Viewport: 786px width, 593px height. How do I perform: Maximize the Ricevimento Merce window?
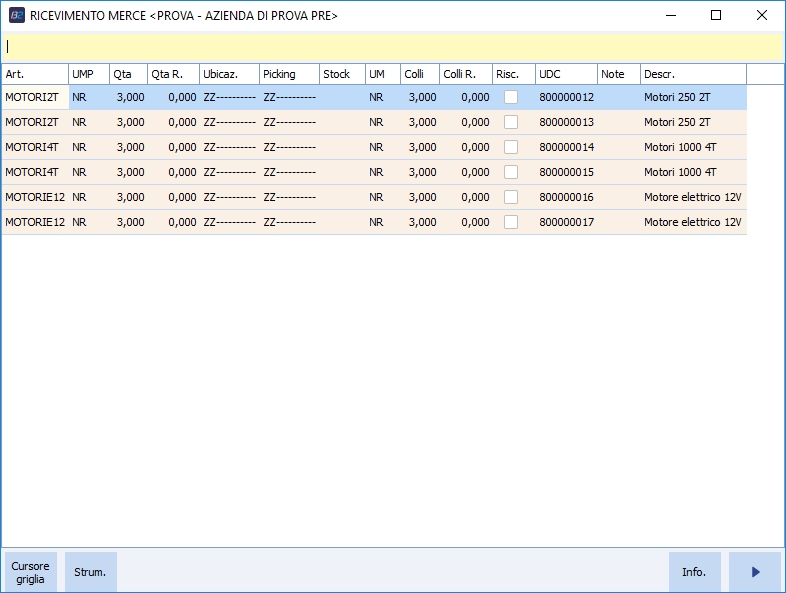coord(716,15)
